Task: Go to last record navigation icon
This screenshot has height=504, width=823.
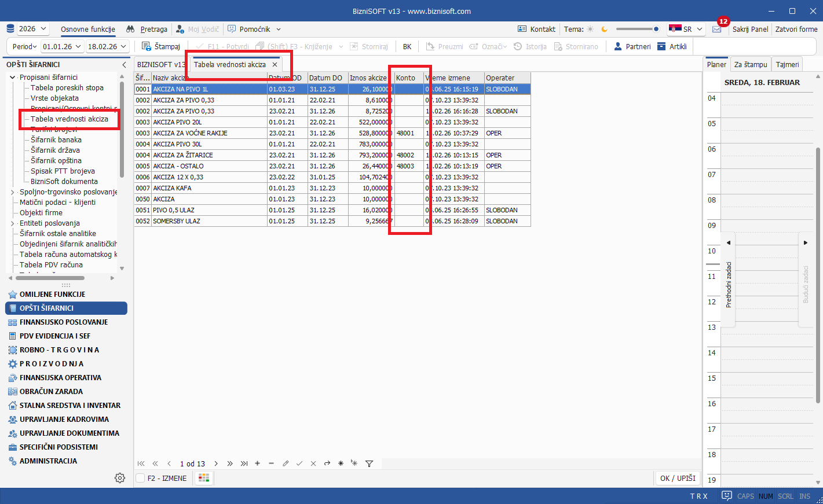Action: point(244,463)
